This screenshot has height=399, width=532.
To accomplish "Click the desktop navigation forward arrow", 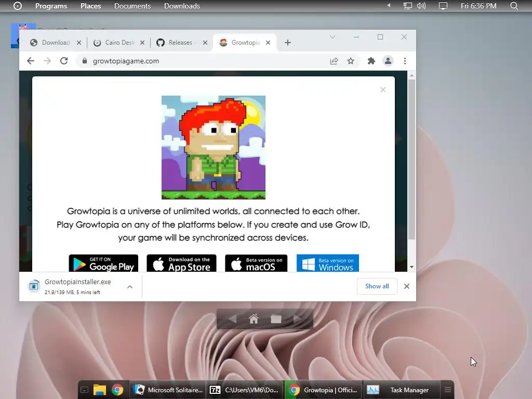I will click(298, 319).
